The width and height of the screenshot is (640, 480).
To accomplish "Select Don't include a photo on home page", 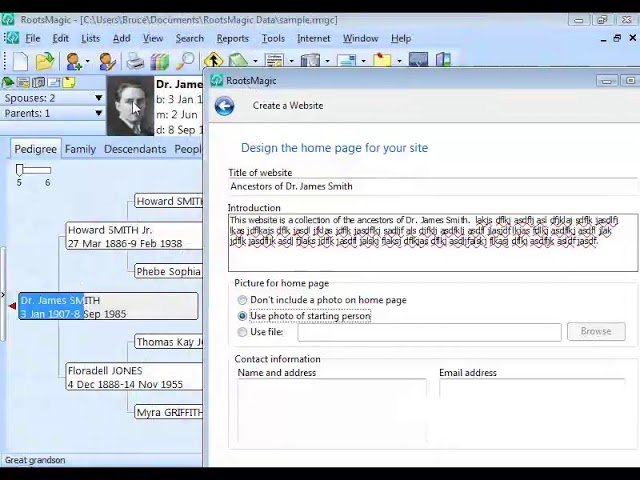I will pyautogui.click(x=242, y=300).
